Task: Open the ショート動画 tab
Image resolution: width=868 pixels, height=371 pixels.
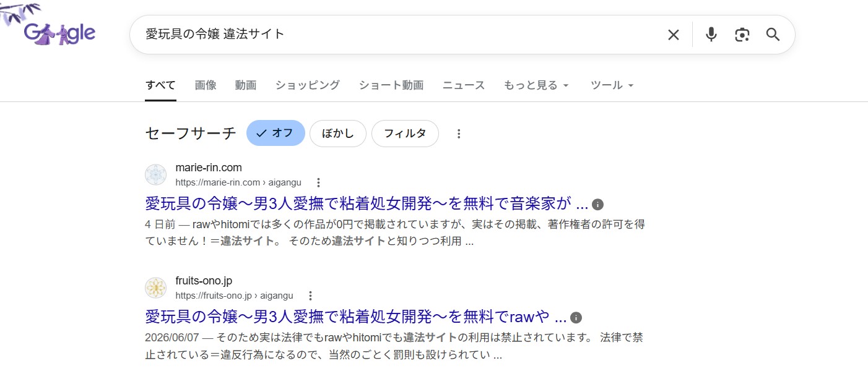Action: 391,85
